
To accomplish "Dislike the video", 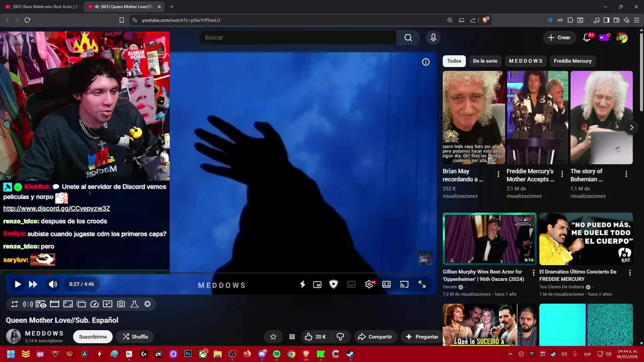I will (x=340, y=337).
